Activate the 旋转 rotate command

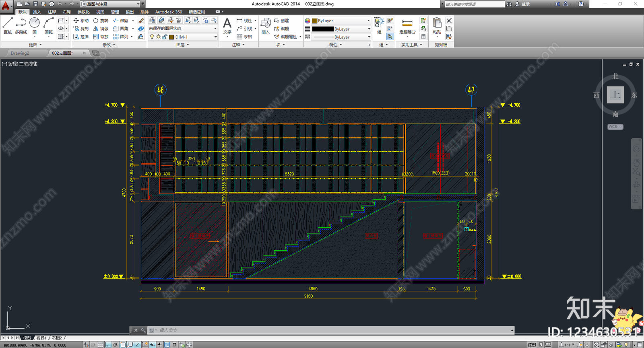tap(101, 21)
